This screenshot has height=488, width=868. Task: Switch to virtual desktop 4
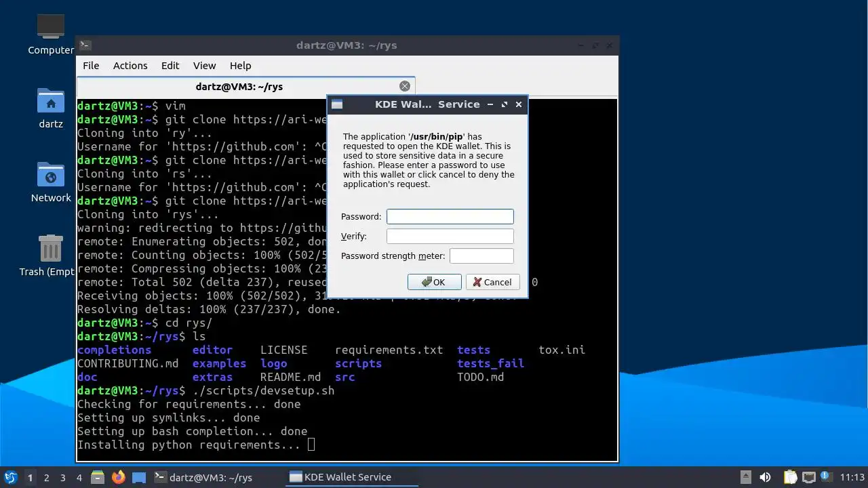pos(79,477)
